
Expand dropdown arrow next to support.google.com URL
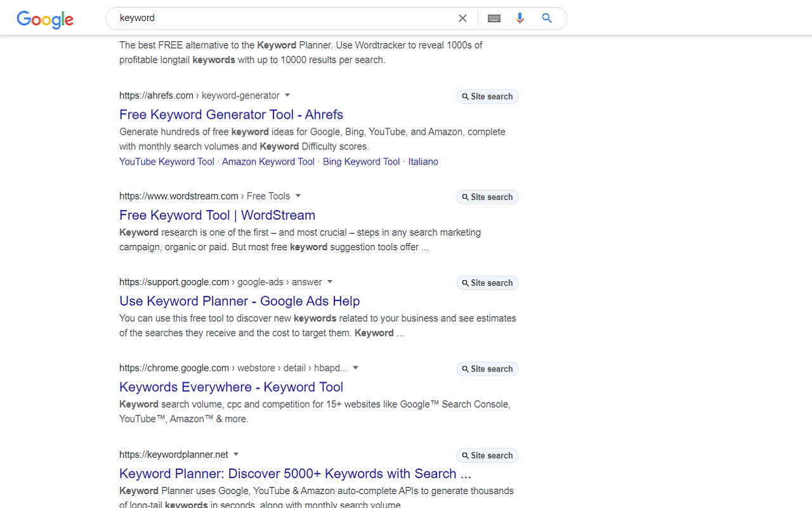pyautogui.click(x=330, y=282)
